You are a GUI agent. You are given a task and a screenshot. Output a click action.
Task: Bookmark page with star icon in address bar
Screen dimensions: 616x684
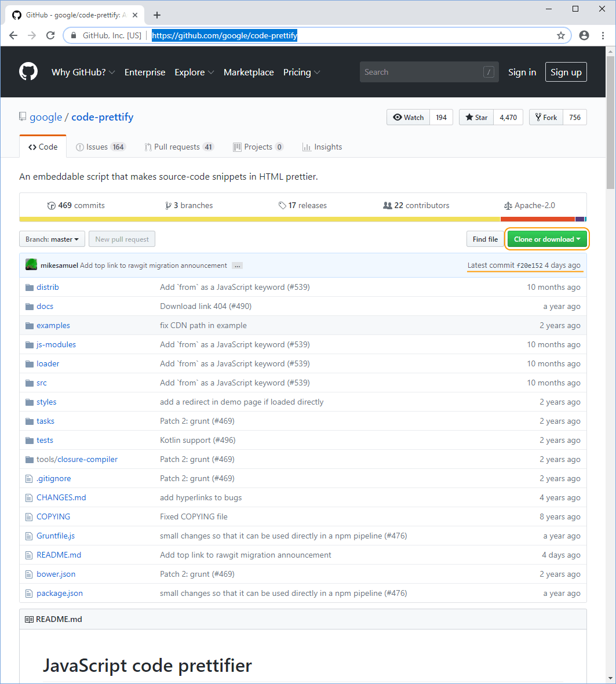560,35
